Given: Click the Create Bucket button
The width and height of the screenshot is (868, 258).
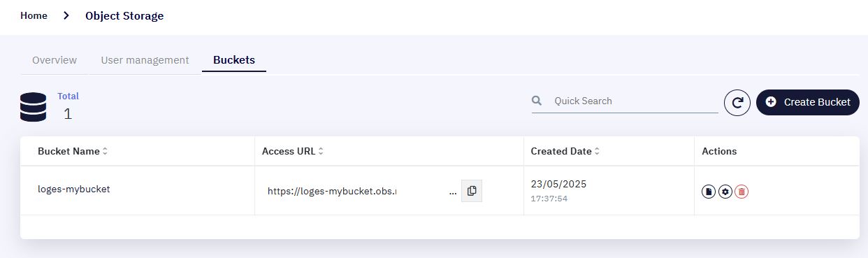Looking at the screenshot, I should pos(808,102).
